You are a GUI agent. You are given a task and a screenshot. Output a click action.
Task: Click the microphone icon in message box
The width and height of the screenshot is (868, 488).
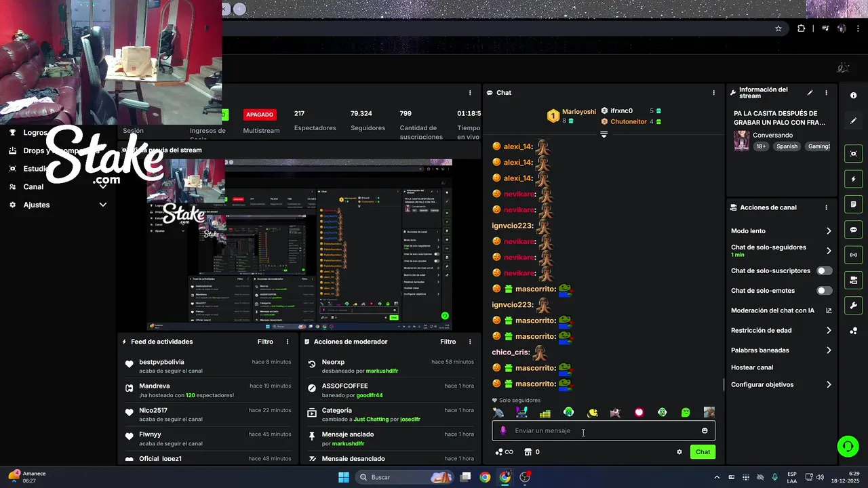[x=503, y=430]
